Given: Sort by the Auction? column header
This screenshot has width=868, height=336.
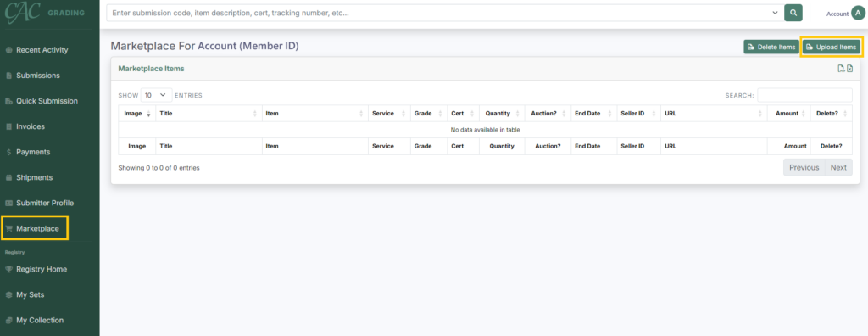Looking at the screenshot, I should tap(548, 113).
